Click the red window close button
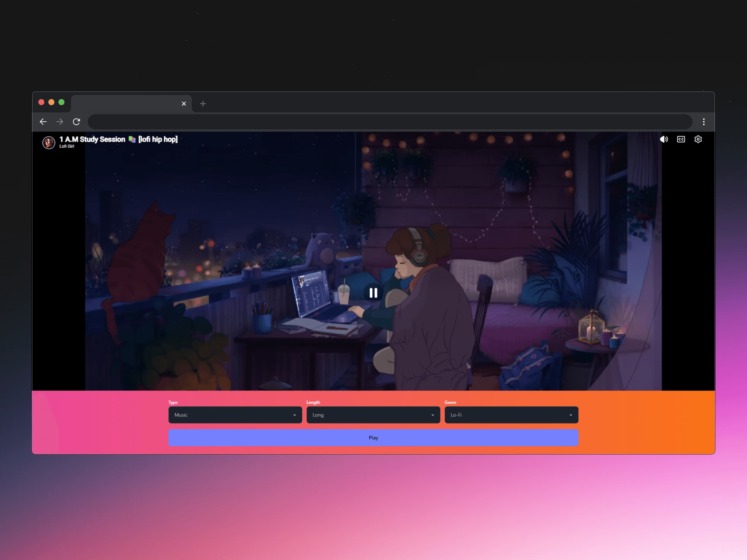 point(41,102)
